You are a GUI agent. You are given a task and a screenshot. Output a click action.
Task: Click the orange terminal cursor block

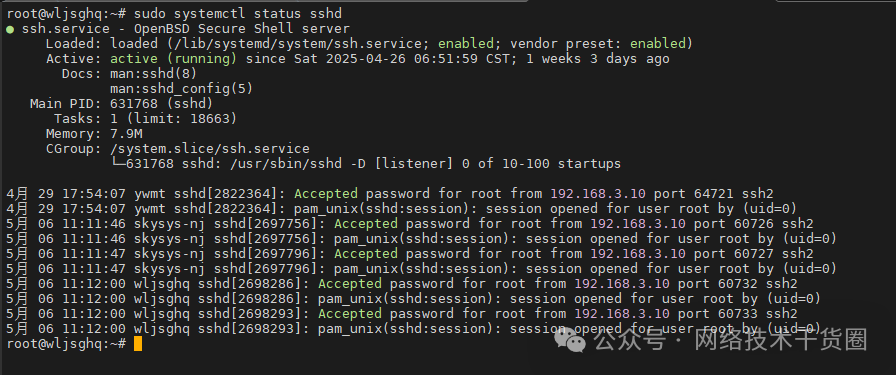coord(138,344)
